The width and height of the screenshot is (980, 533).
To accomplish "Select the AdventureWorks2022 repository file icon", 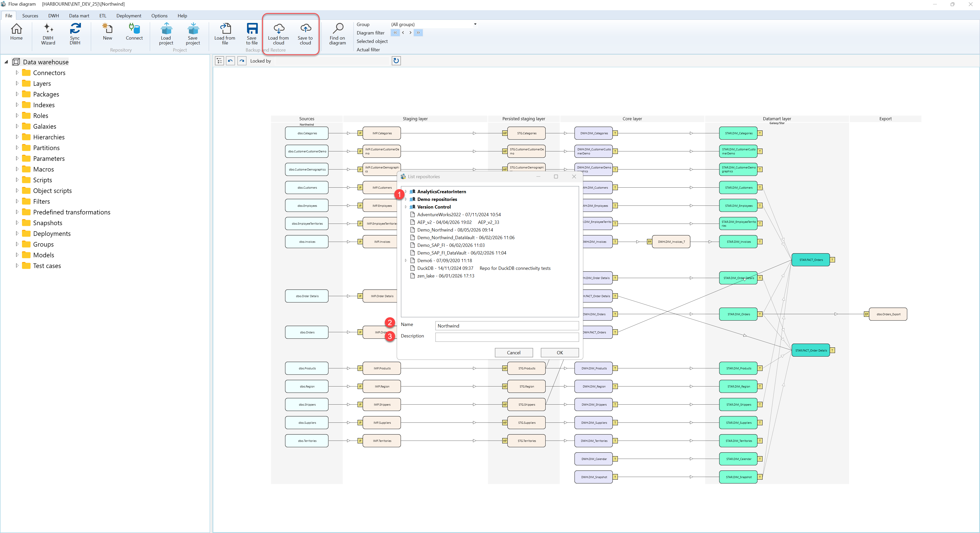I will pos(412,215).
